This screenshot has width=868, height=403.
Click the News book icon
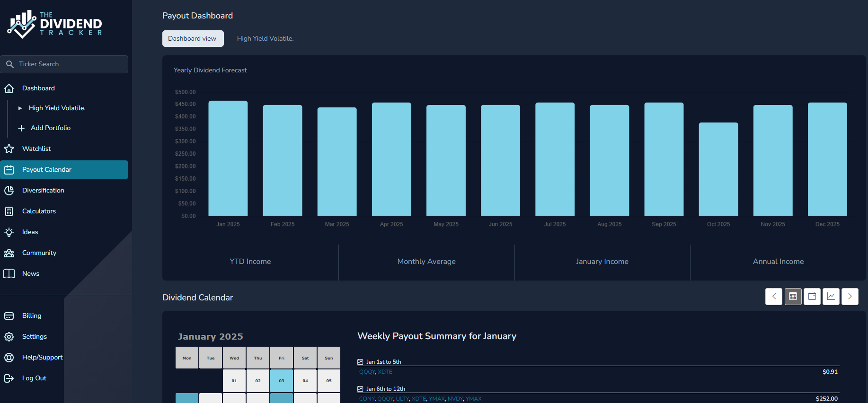9,274
